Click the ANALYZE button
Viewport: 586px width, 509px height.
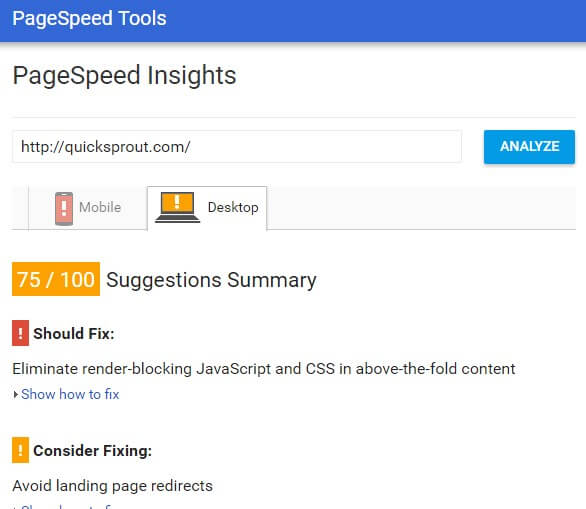pos(529,146)
